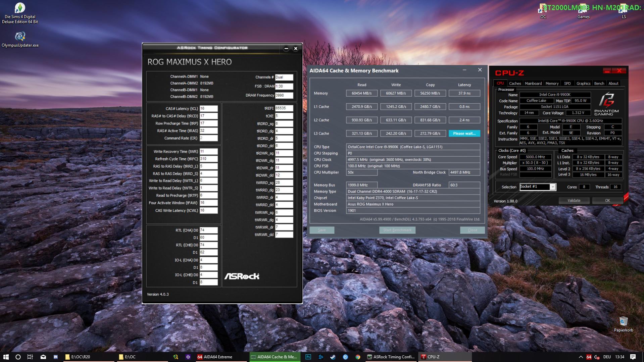Open the Caches tab in CPU-Z
The width and height of the screenshot is (644, 362).
pyautogui.click(x=515, y=84)
